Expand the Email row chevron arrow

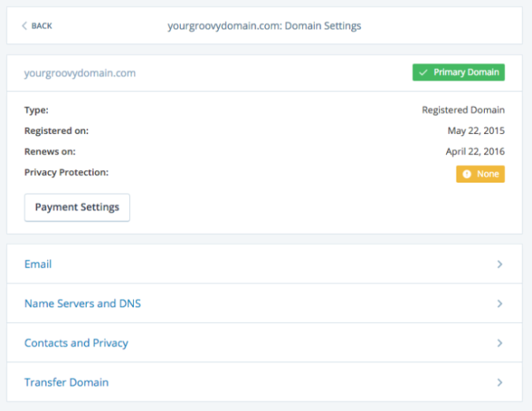tap(500, 265)
